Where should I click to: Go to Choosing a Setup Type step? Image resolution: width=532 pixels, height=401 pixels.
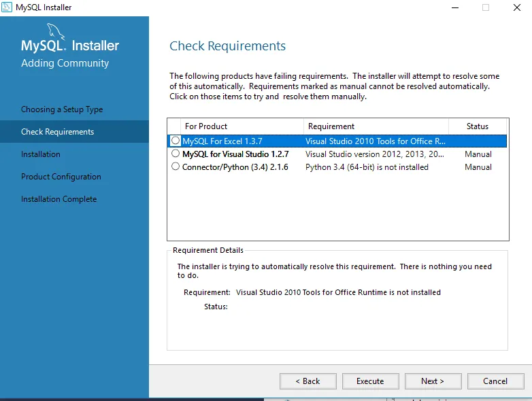[x=62, y=109]
